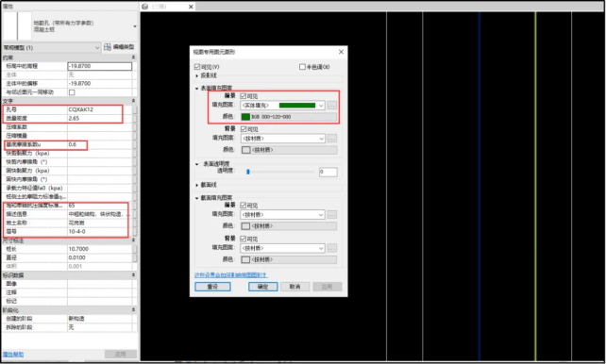Click the green RGB 000-120-000 color swatch
Viewport: 606px width, 364px height.
tap(245, 117)
